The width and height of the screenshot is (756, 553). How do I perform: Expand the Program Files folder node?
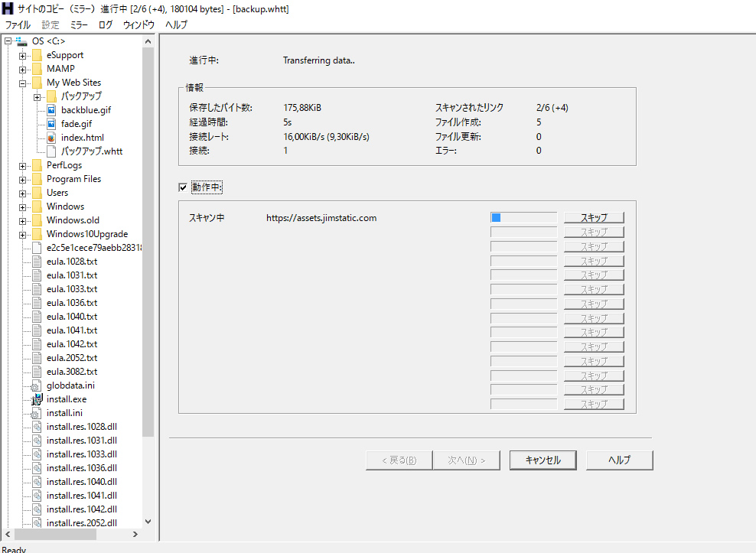tap(23, 179)
